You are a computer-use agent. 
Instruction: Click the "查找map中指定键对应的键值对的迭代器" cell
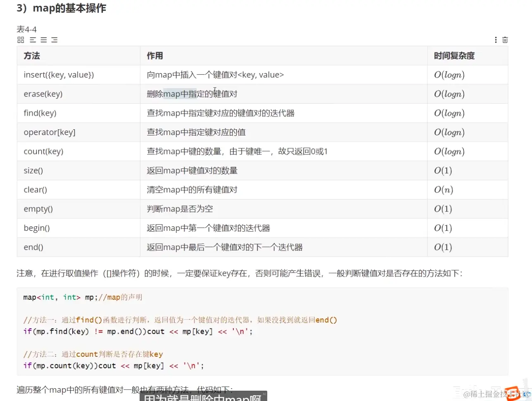click(284, 113)
